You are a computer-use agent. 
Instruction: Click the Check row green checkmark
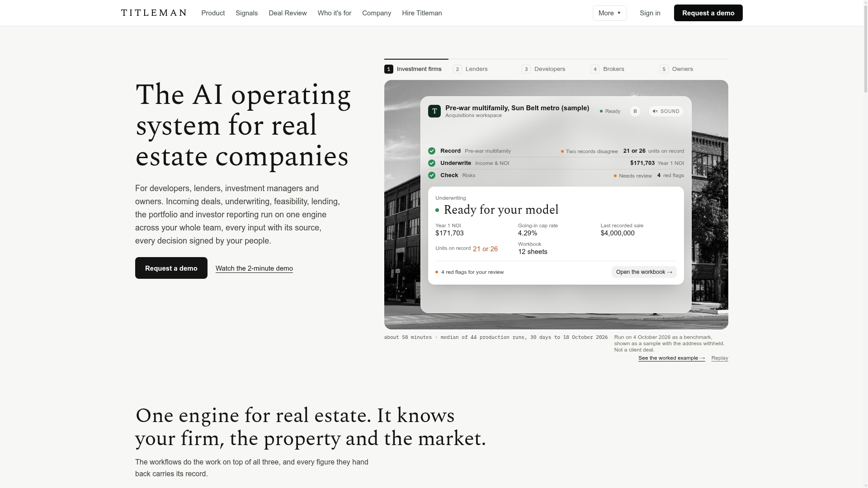(x=432, y=175)
